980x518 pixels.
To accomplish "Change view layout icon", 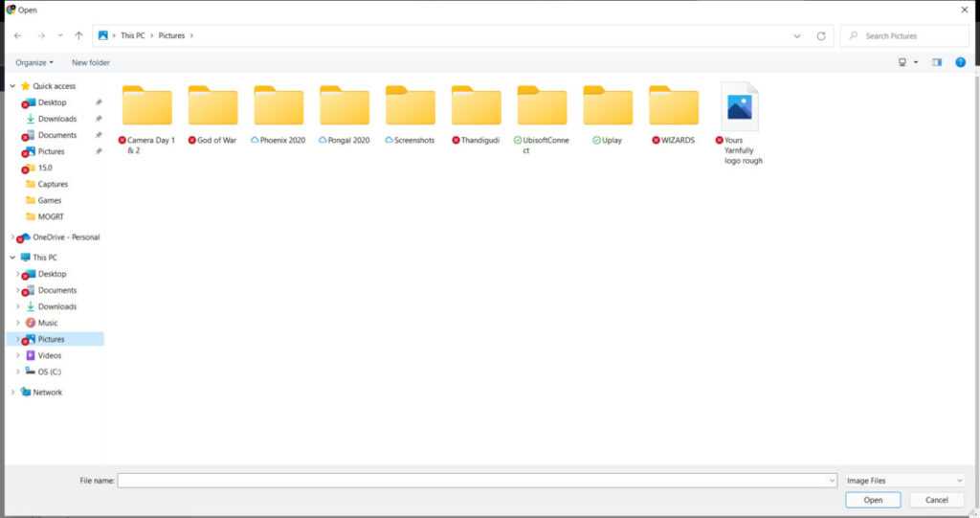I will pos(902,62).
